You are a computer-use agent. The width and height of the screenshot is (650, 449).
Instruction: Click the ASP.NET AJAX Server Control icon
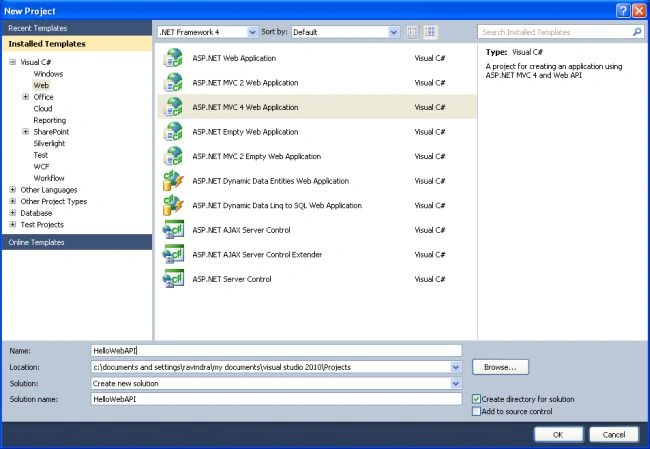(173, 230)
